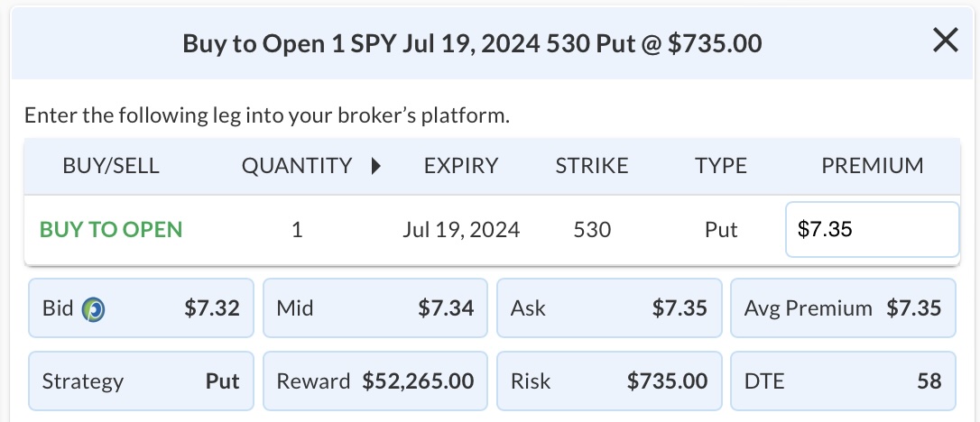The image size is (980, 422).
Task: Click the BUY TO OPEN leg label
Action: [x=111, y=230]
